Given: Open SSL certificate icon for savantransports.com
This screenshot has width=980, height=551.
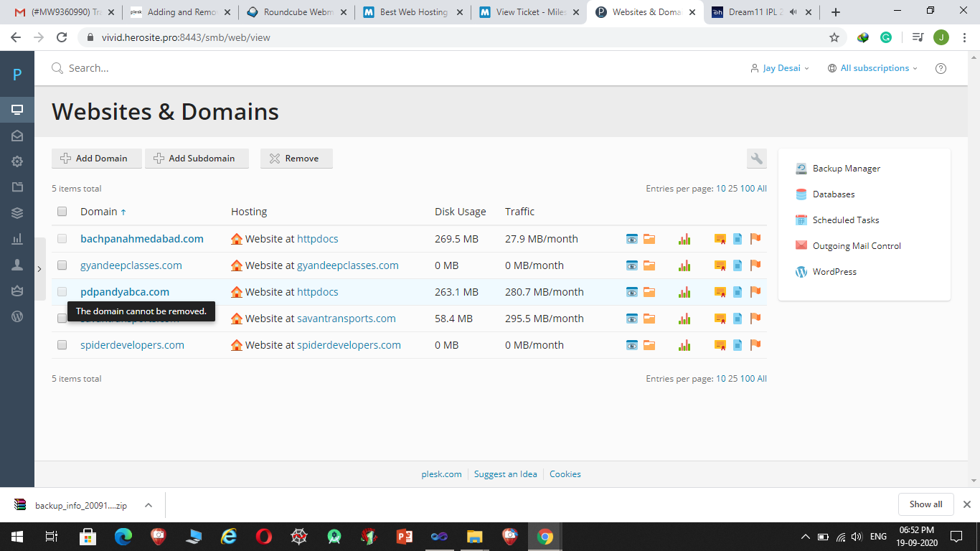Looking at the screenshot, I should pyautogui.click(x=720, y=319).
